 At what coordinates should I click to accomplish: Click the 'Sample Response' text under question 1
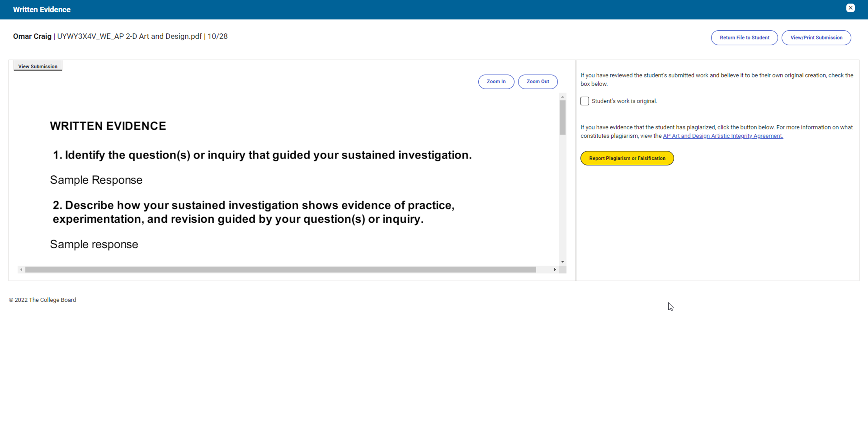tap(96, 180)
